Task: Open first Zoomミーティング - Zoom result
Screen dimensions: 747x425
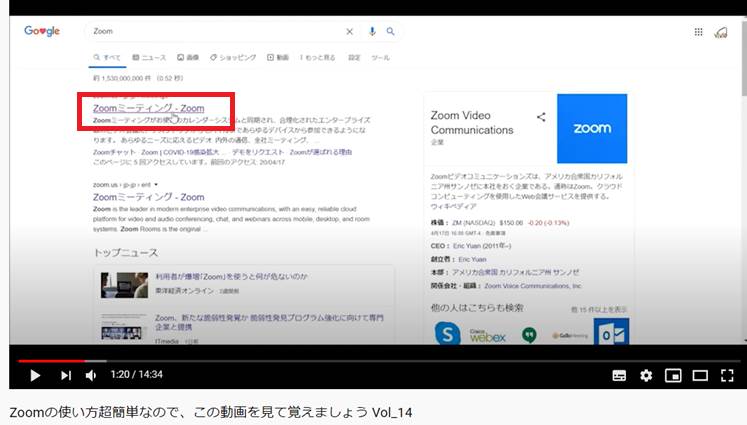Action: tap(149, 108)
